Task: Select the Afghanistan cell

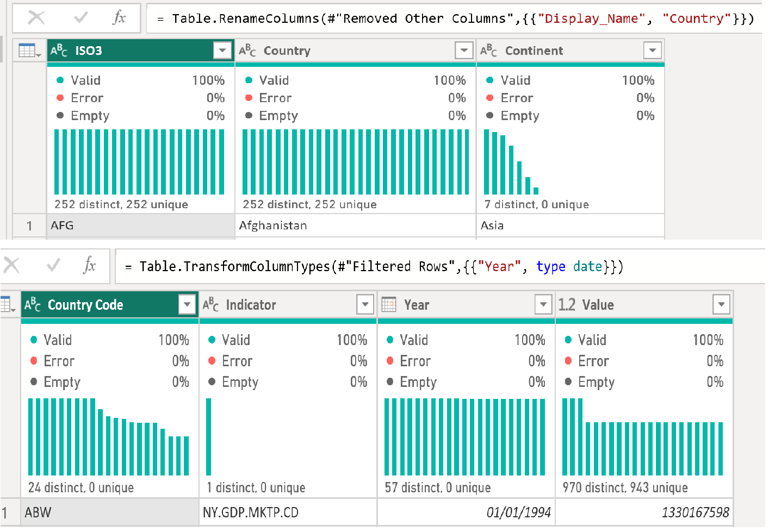Action: [356, 226]
